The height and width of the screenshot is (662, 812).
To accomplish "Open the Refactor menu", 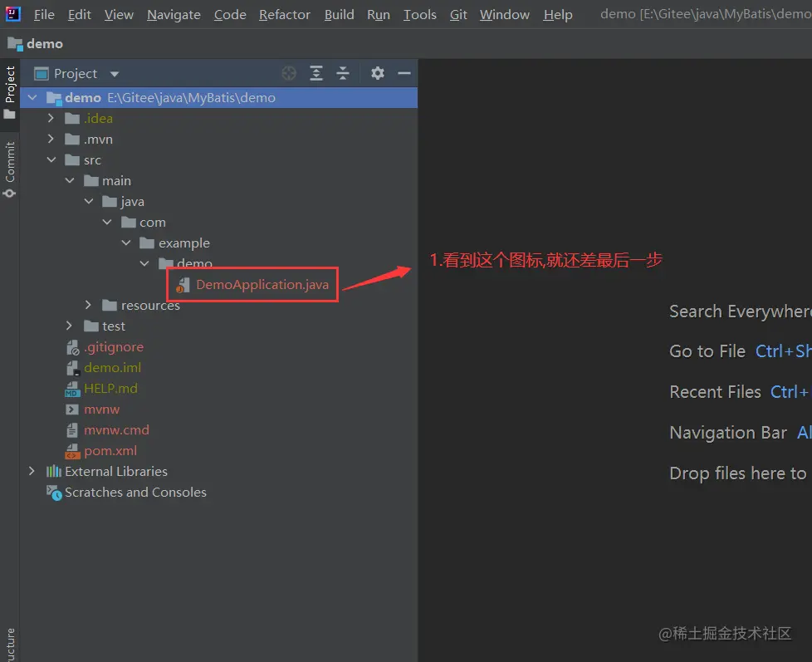I will [x=284, y=14].
